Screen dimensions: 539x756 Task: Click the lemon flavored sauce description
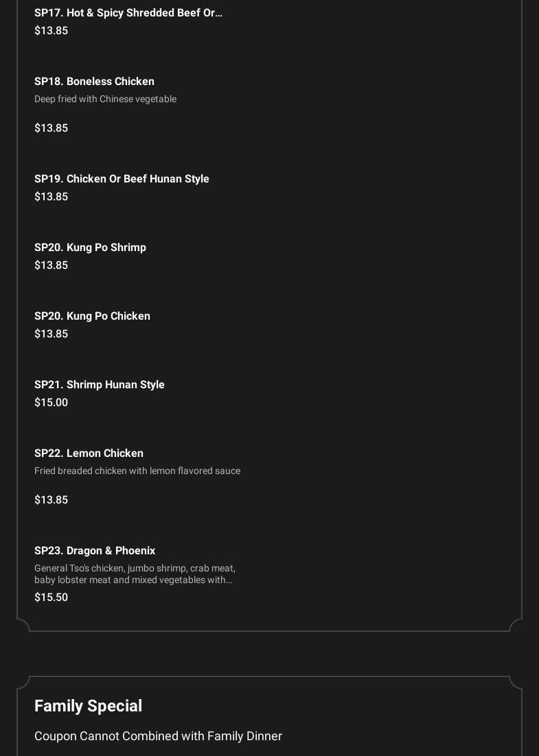tap(137, 471)
